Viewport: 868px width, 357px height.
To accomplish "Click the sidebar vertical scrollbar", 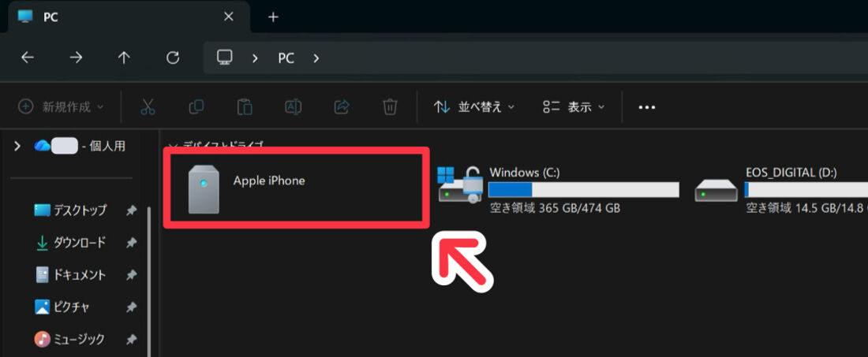I will pyautogui.click(x=148, y=281).
